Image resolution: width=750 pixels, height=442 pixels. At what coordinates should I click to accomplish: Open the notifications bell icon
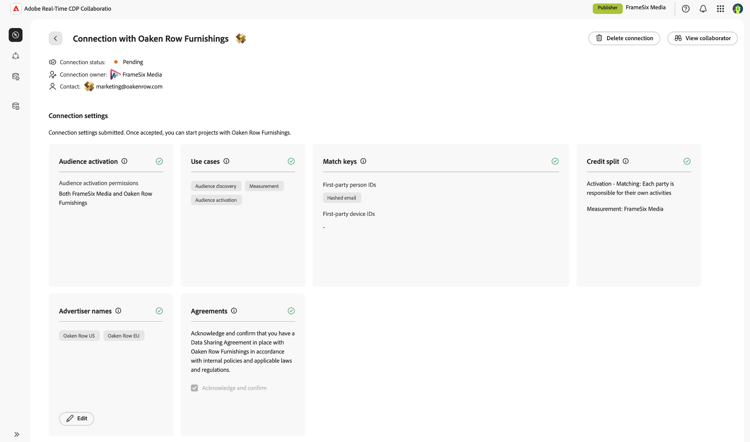coord(703,9)
